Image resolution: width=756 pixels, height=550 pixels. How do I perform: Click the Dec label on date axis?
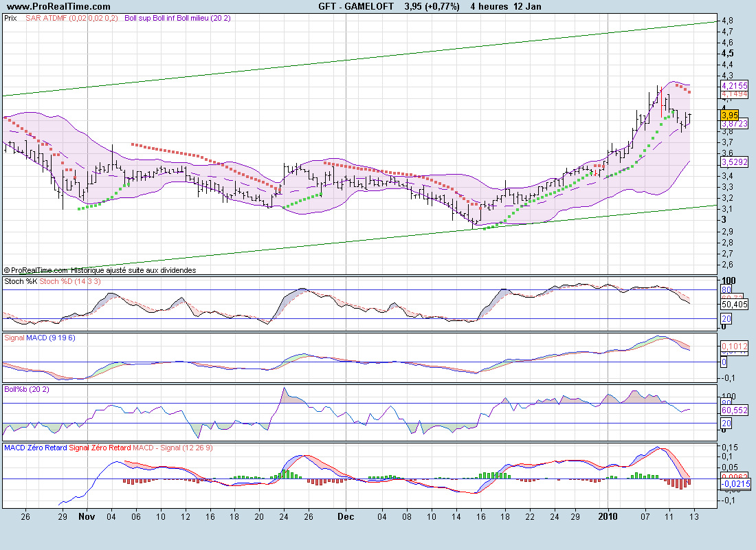click(x=346, y=517)
